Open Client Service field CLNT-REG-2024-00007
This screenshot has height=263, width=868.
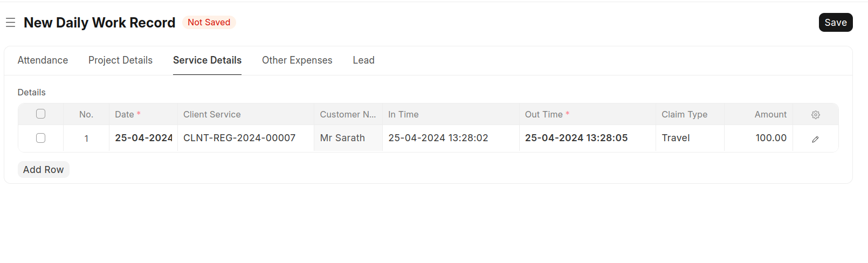pyautogui.click(x=239, y=138)
